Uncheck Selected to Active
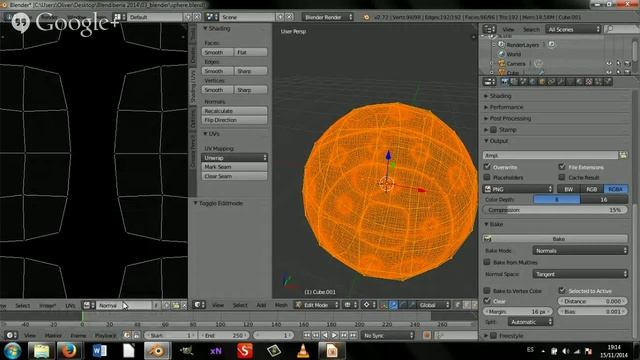 (x=562, y=291)
